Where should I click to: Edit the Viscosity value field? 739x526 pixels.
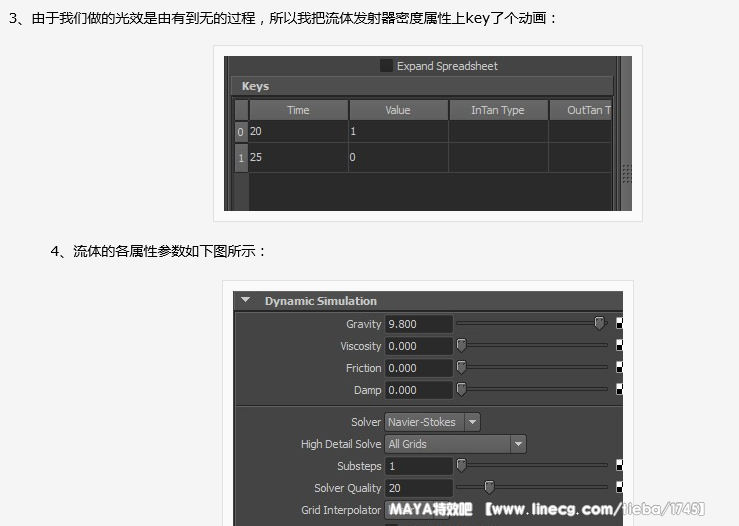coord(419,346)
